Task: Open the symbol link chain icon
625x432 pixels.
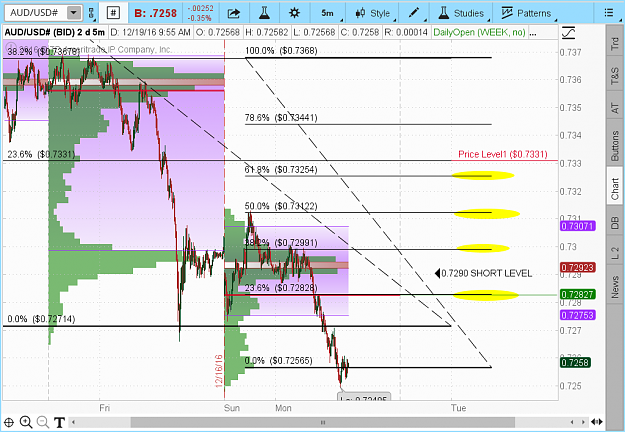Action: pos(91,13)
